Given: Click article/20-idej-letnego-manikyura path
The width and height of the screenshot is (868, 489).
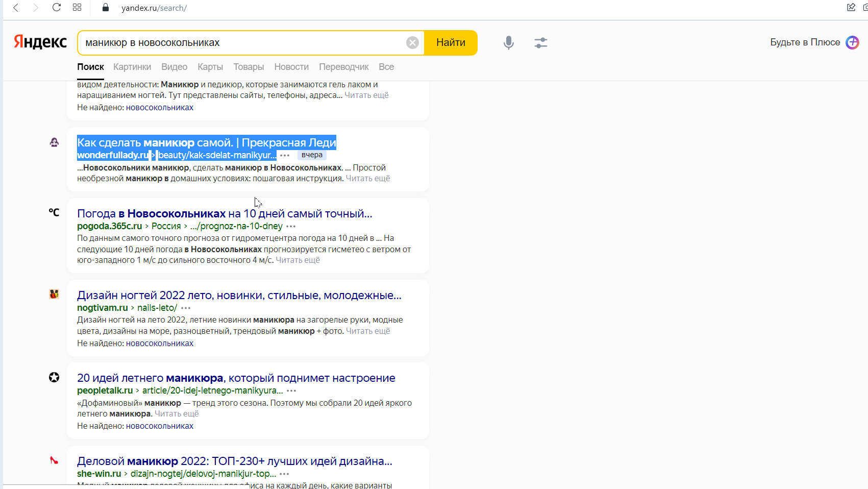Looking at the screenshot, I should click(x=213, y=390).
